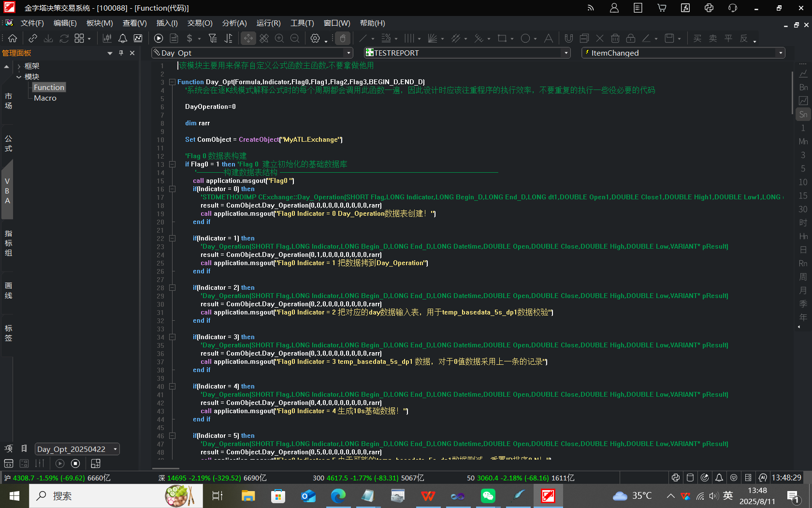Open the line chart window icon
The height and width of the screenshot is (508, 812).
click(138, 38)
